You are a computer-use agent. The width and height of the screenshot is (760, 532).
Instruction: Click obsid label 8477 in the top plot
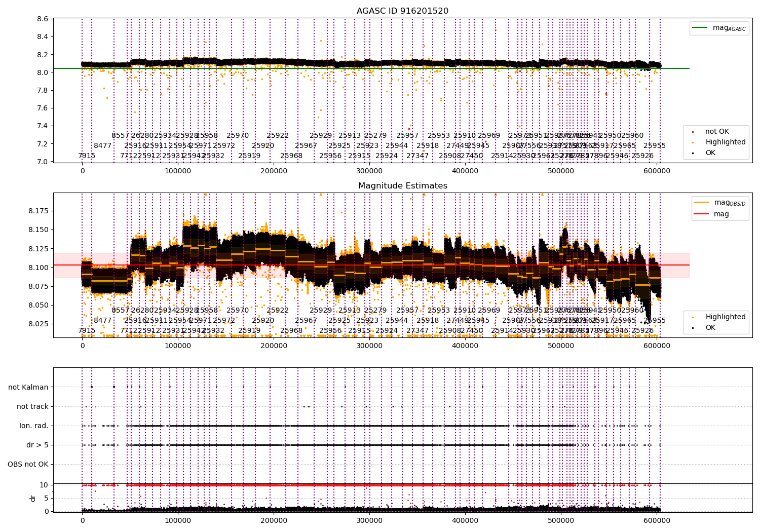102,145
